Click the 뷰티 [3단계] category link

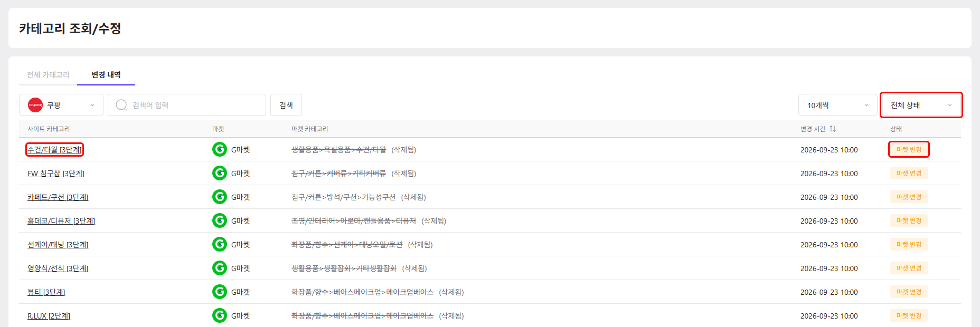46,292
